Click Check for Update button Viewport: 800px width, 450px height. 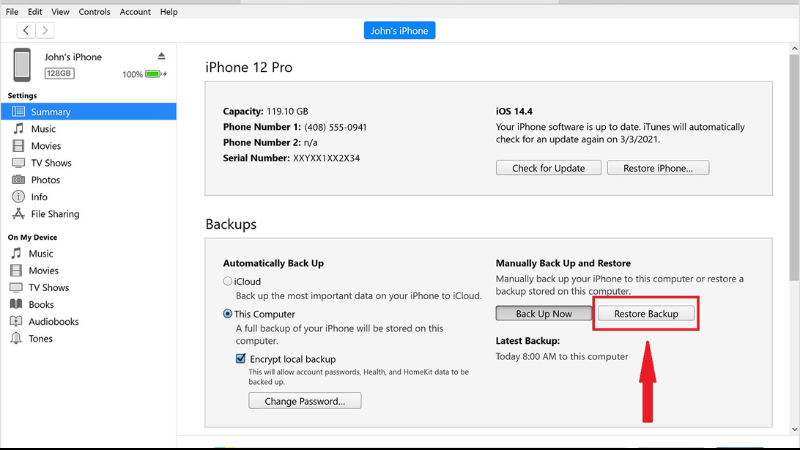(x=548, y=168)
